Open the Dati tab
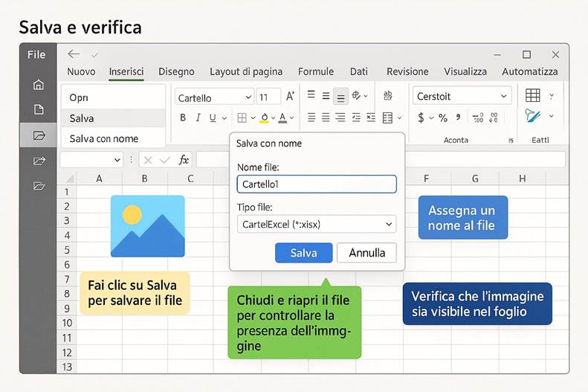 click(359, 71)
